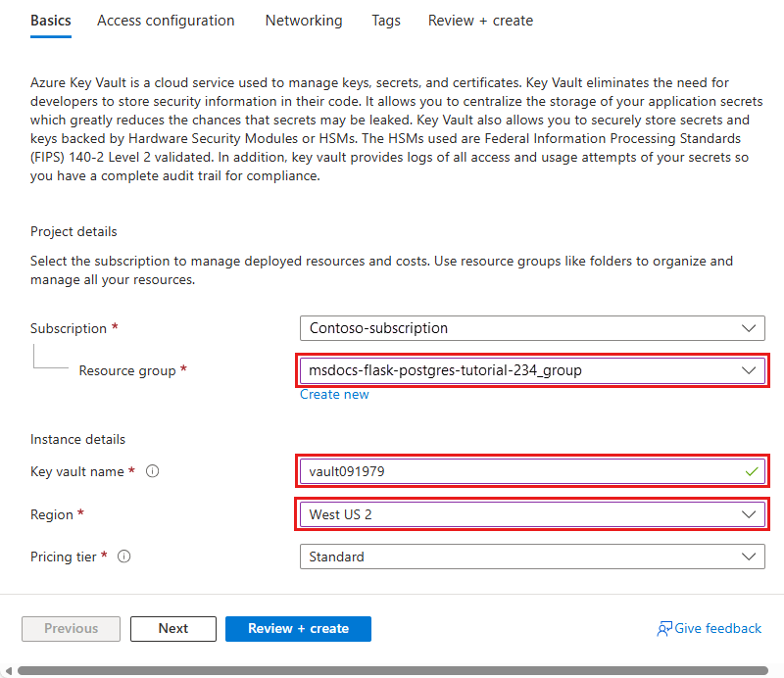Switch to the Access configuration tab
Viewport: 784px width, 678px height.
(166, 21)
